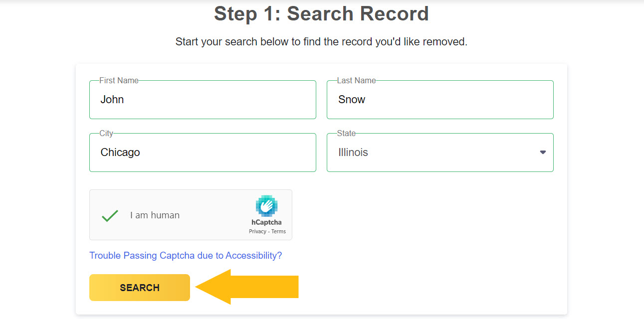Click the hCaptcha hand logo icon

[x=267, y=206]
